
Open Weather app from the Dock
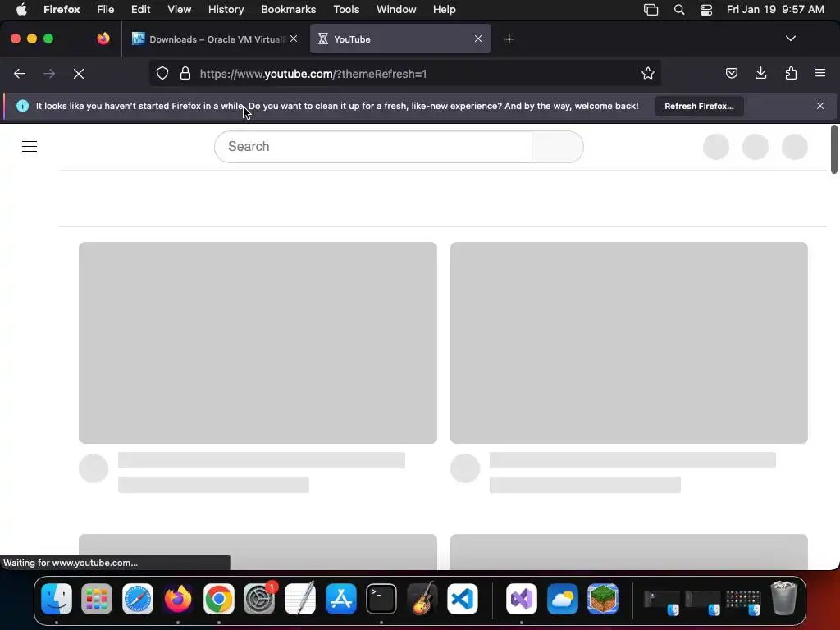pyautogui.click(x=563, y=598)
